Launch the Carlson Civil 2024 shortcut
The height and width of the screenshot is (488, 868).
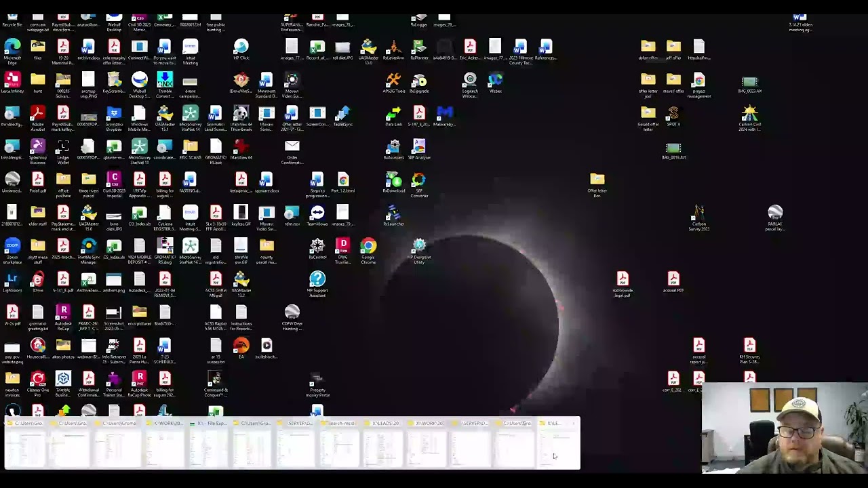(749, 114)
